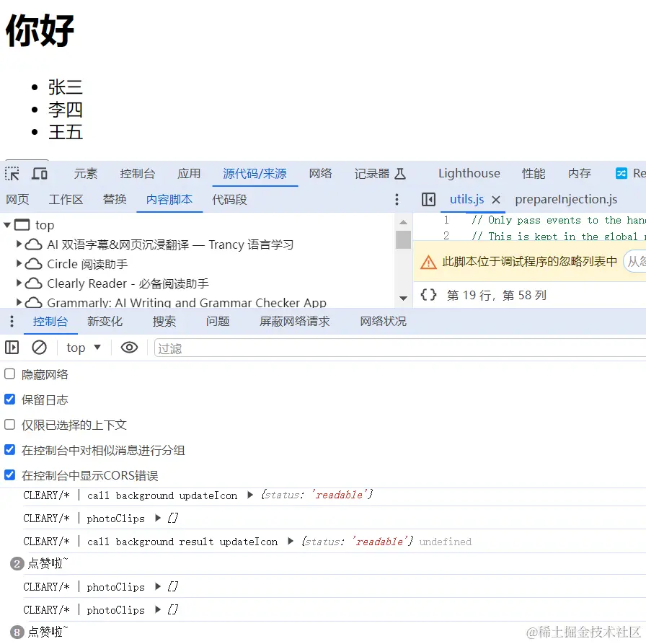646x644 pixels.
Task: Expand the Grammarly node
Action: click(x=19, y=302)
